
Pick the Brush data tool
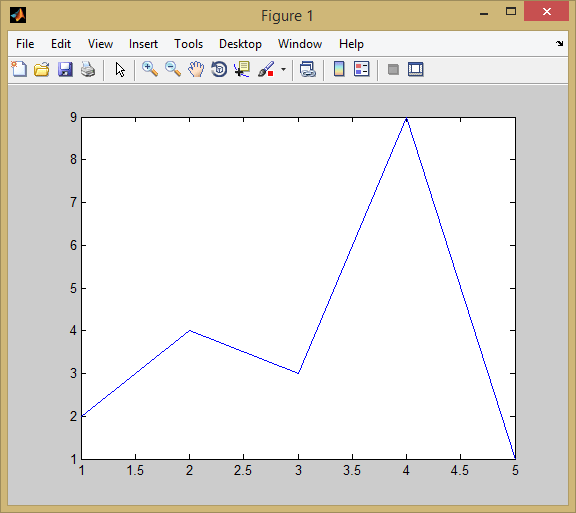pyautogui.click(x=266, y=69)
